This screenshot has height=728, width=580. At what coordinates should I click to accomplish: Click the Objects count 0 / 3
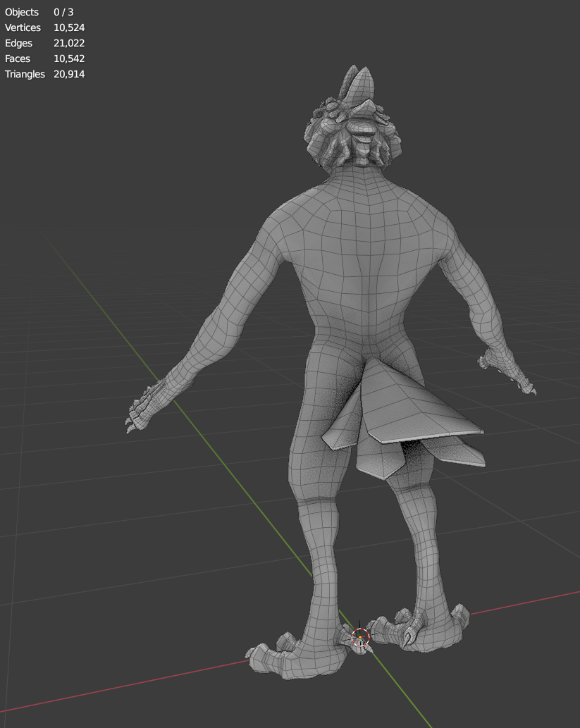[x=63, y=12]
